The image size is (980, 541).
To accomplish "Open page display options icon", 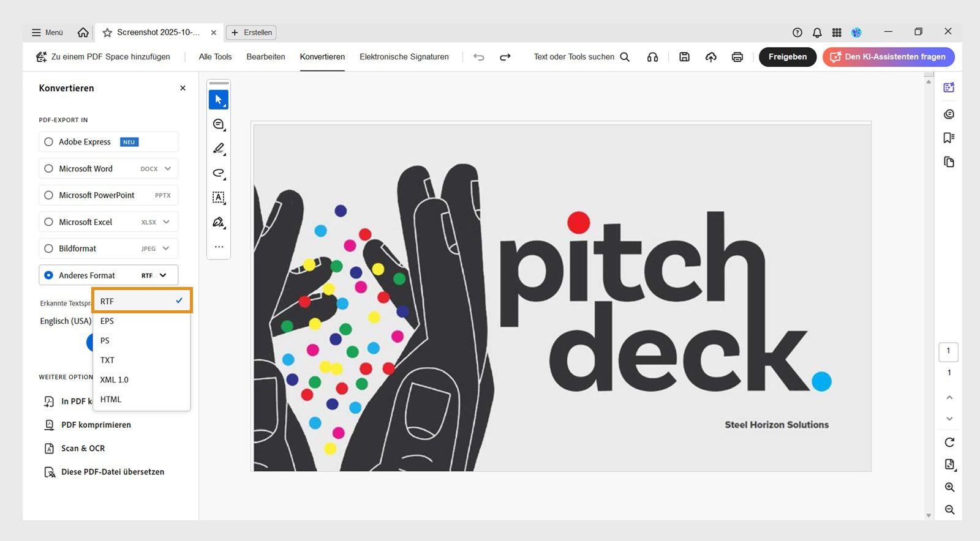I will pyautogui.click(x=949, y=465).
